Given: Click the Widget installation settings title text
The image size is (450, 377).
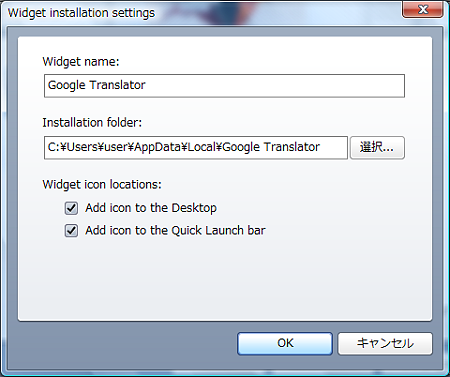Looking at the screenshot, I should [81, 13].
